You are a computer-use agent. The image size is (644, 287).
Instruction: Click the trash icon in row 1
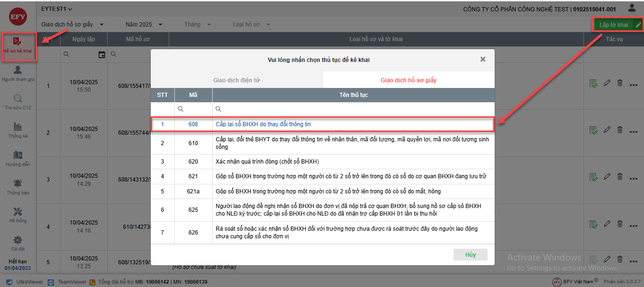pyautogui.click(x=620, y=83)
